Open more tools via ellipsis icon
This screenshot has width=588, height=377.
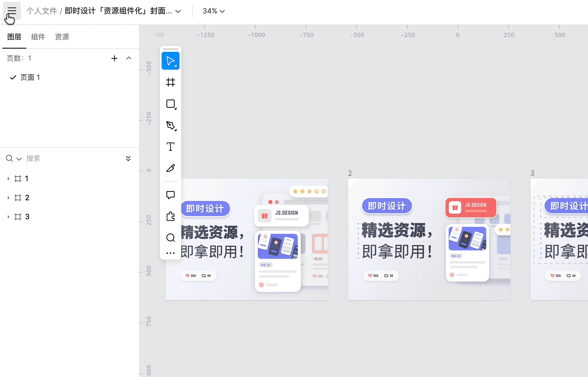coord(170,253)
